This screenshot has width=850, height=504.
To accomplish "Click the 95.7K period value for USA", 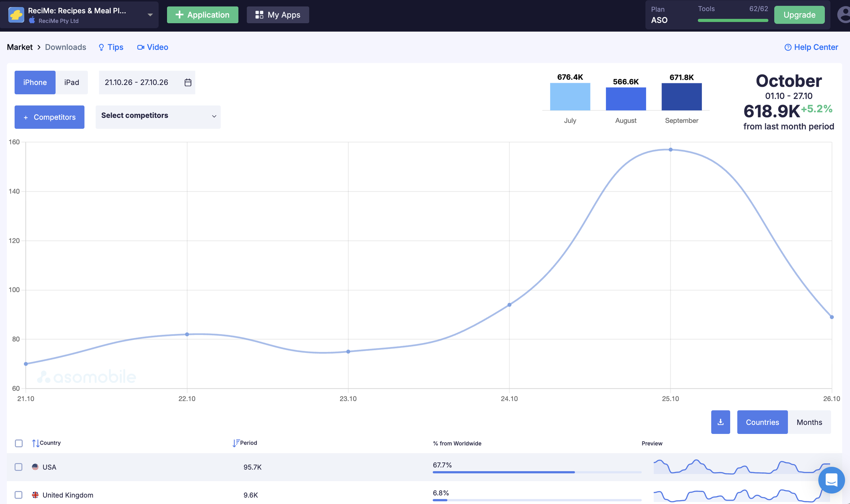I will 252,467.
